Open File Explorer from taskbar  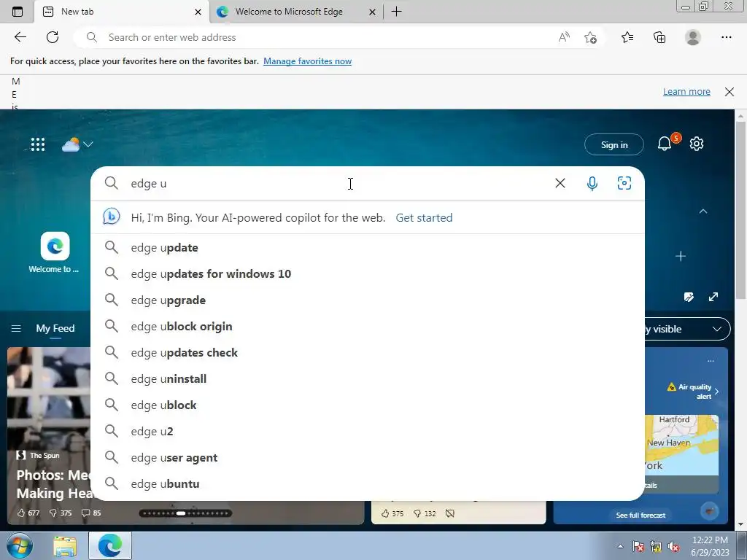coord(65,546)
